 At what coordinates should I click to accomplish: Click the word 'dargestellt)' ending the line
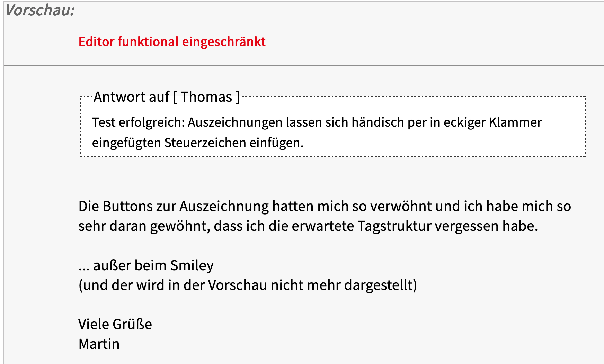click(x=381, y=285)
